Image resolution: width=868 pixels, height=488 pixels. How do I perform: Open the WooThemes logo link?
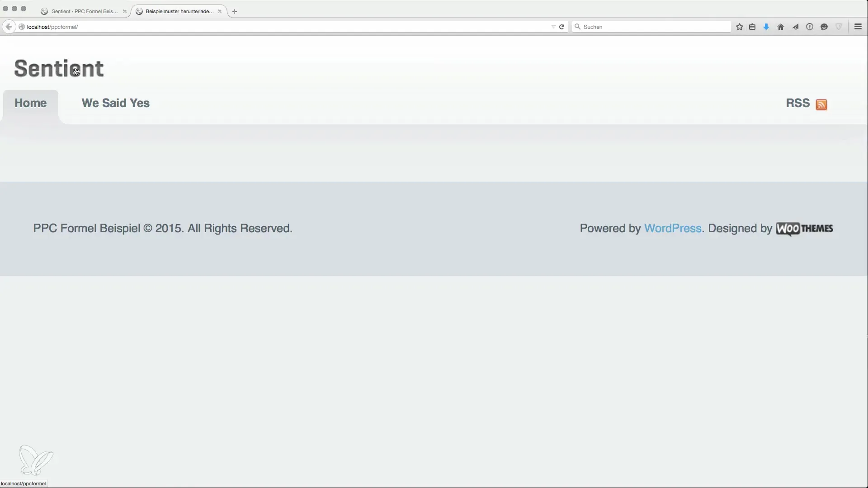804,229
